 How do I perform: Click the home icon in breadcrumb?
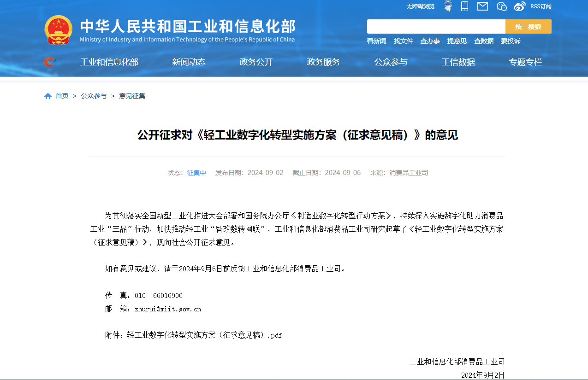pos(48,96)
